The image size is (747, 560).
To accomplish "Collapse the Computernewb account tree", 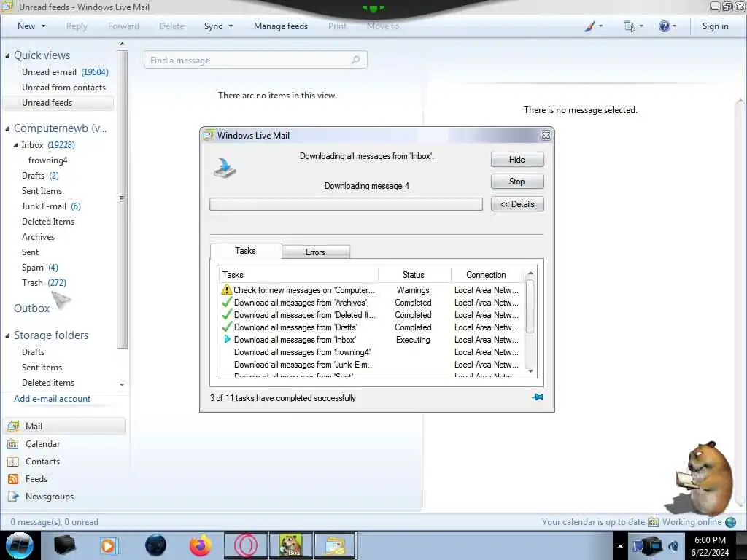I will tap(7, 128).
